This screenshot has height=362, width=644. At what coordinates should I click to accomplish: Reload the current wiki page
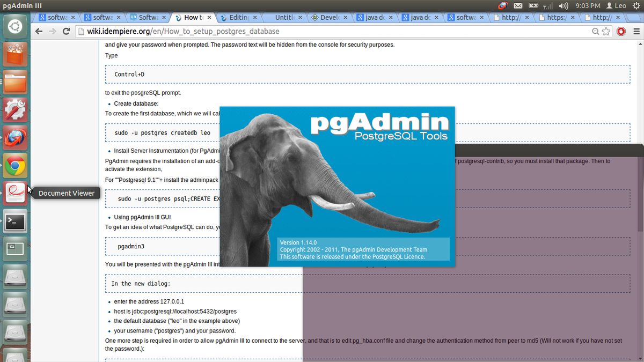tap(66, 32)
